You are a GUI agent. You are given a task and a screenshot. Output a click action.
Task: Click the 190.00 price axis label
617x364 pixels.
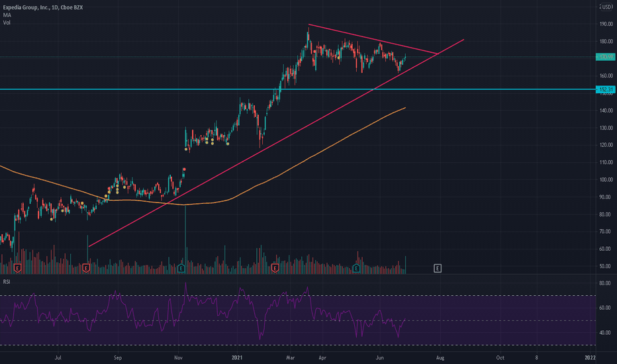(x=606, y=24)
